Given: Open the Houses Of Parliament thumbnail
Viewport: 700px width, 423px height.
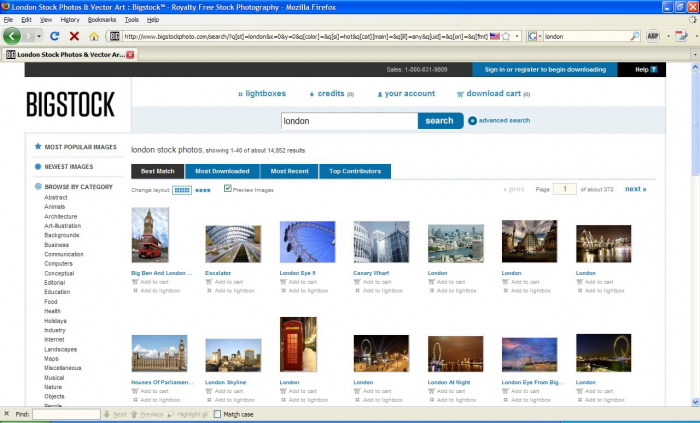Looking at the screenshot, I should click(x=159, y=353).
